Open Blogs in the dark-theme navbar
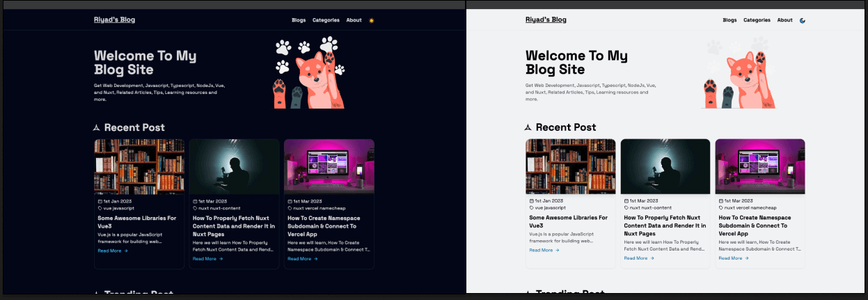 [299, 20]
